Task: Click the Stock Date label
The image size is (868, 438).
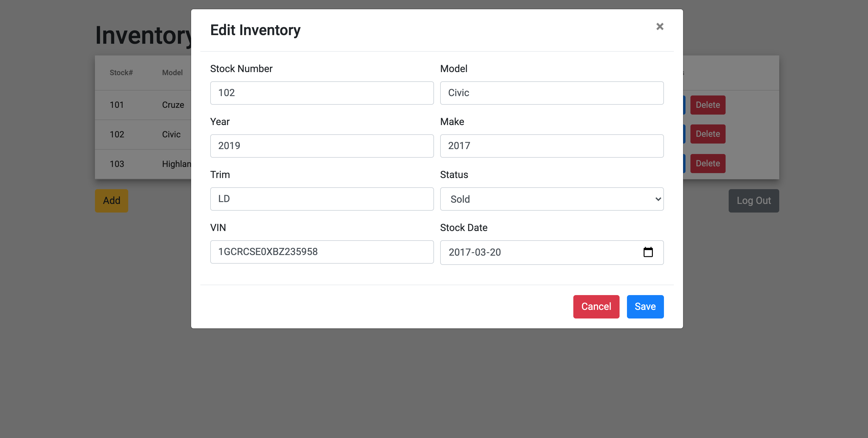Action: coord(463,228)
